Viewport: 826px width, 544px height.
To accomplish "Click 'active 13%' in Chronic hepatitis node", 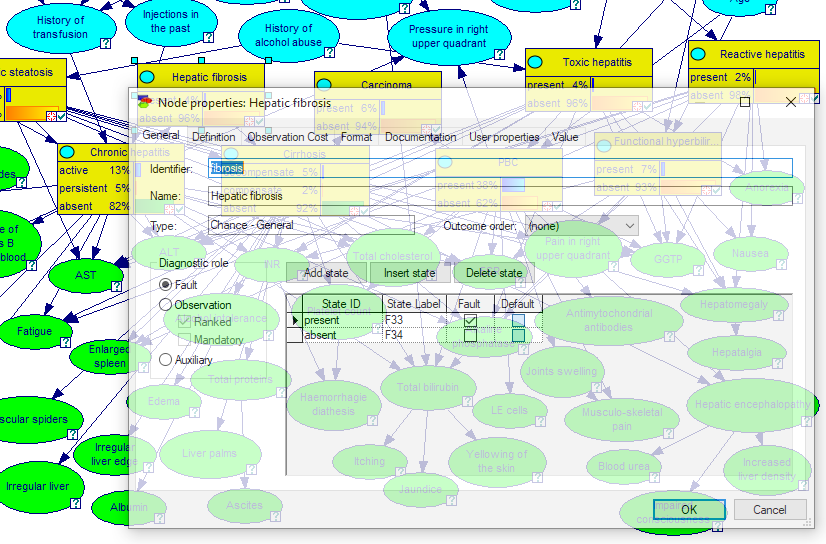I will tap(93, 170).
